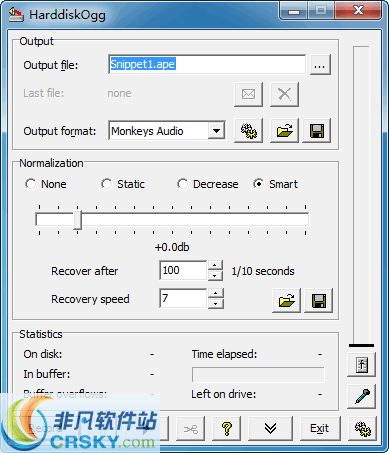
Task: Click the floppy disk save icon in Output section
Action: (x=317, y=131)
